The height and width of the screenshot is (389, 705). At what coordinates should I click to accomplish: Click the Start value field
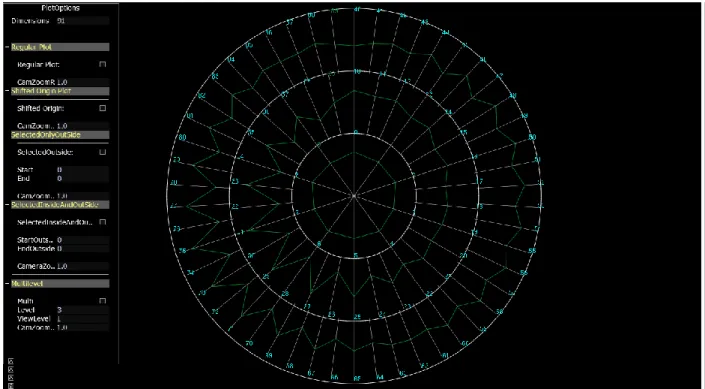point(83,170)
